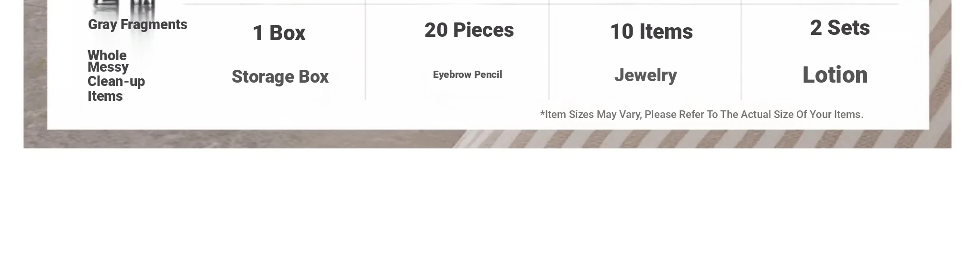Click the divider line between Jewelry and Lotion

741,50
